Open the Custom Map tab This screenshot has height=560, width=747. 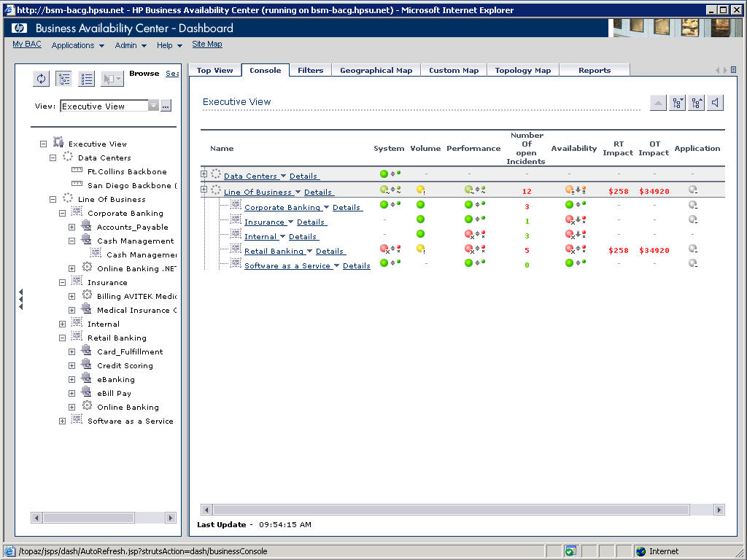pyautogui.click(x=454, y=71)
